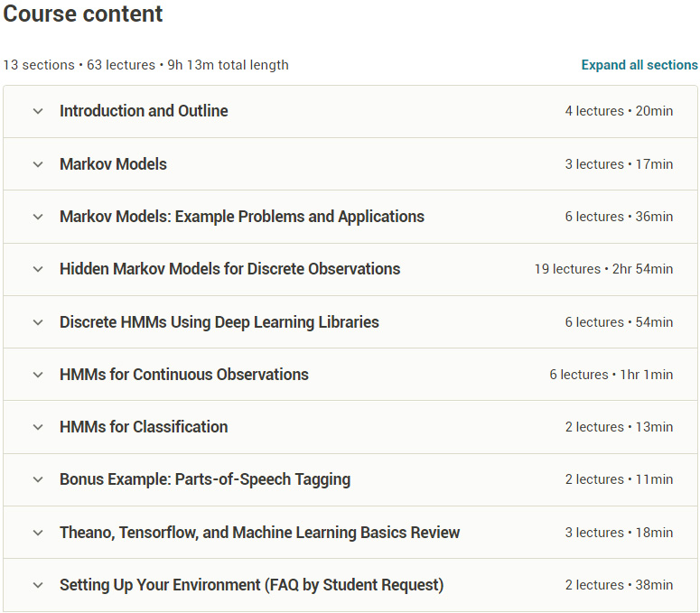The image size is (700, 613).
Task: Expand Theano, Tensorflow review section chevron
Action: coord(38,533)
